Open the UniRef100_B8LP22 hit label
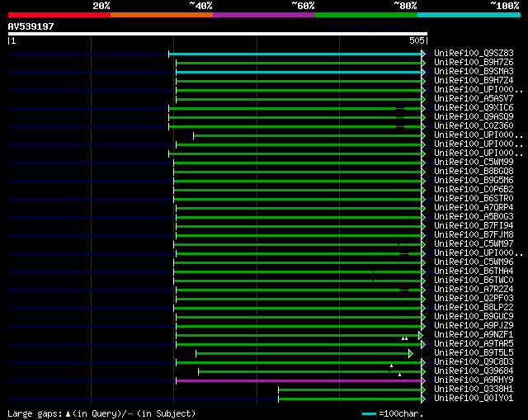The height and width of the screenshot is (420, 528). [474, 308]
